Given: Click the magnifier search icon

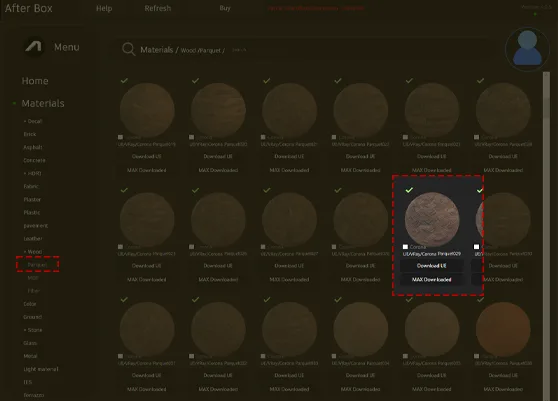Looking at the screenshot, I should point(128,49).
